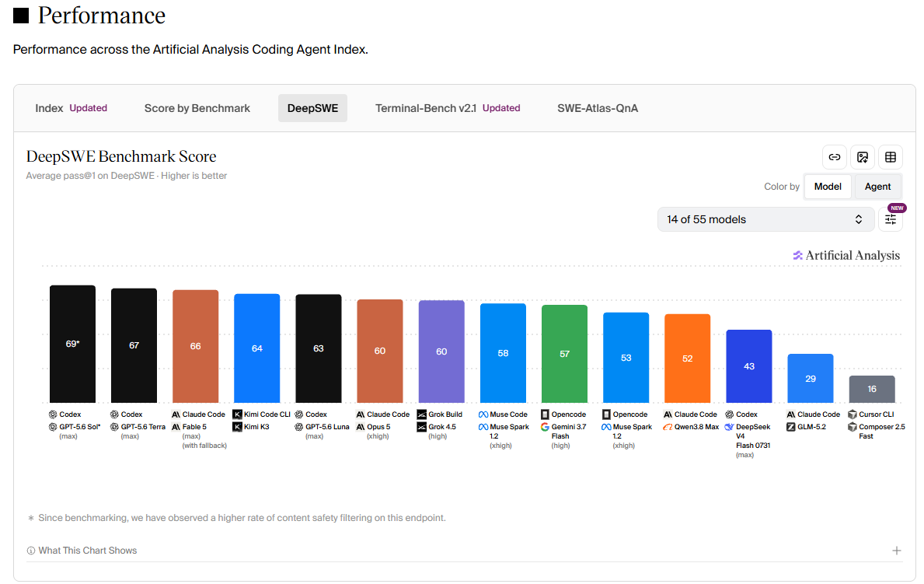Screen dimensions: 924x584
Task: Click the green Gemini bar showing 57
Action: point(564,354)
